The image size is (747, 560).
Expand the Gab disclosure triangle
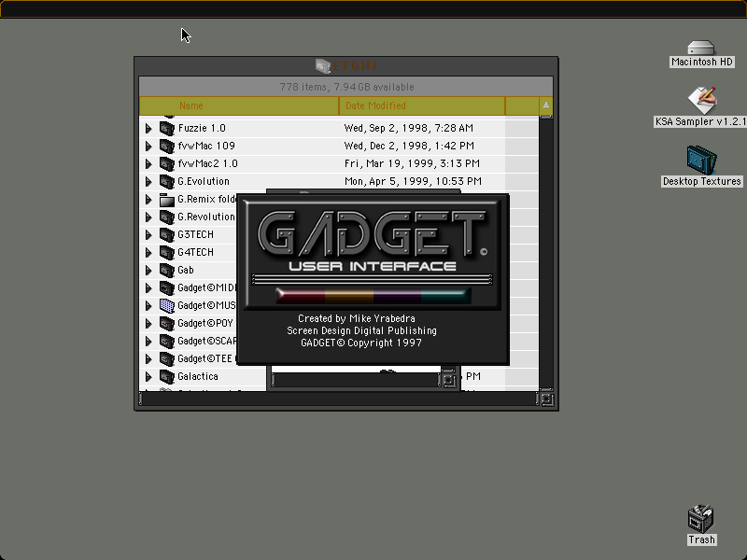point(148,270)
